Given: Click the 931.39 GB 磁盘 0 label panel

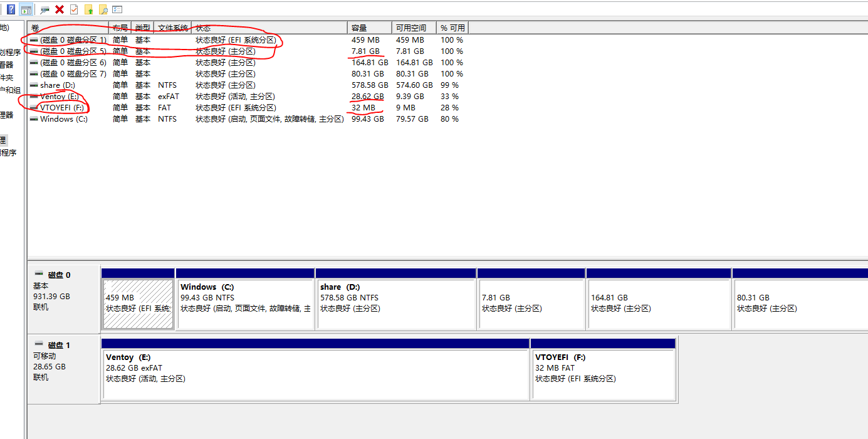Looking at the screenshot, I should pyautogui.click(x=63, y=299).
